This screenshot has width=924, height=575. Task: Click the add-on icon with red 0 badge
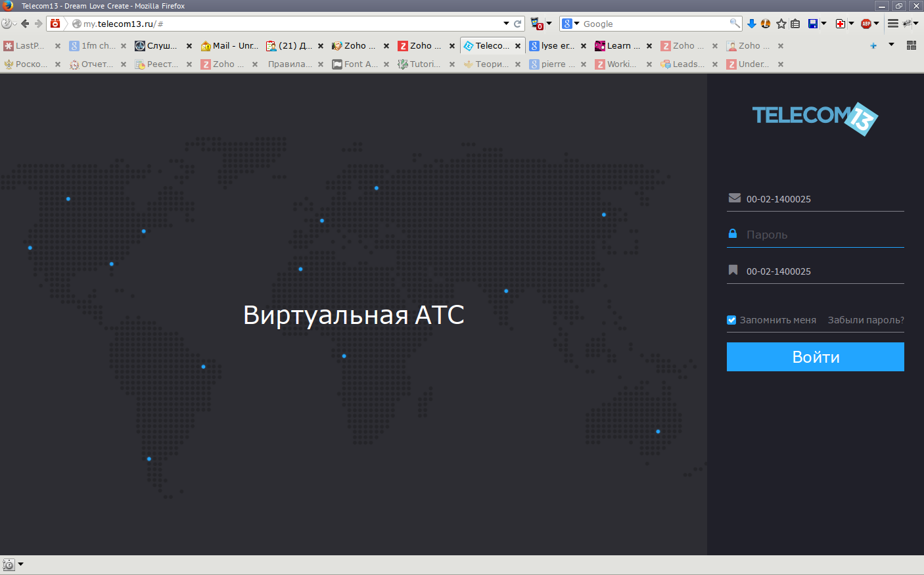tap(537, 24)
